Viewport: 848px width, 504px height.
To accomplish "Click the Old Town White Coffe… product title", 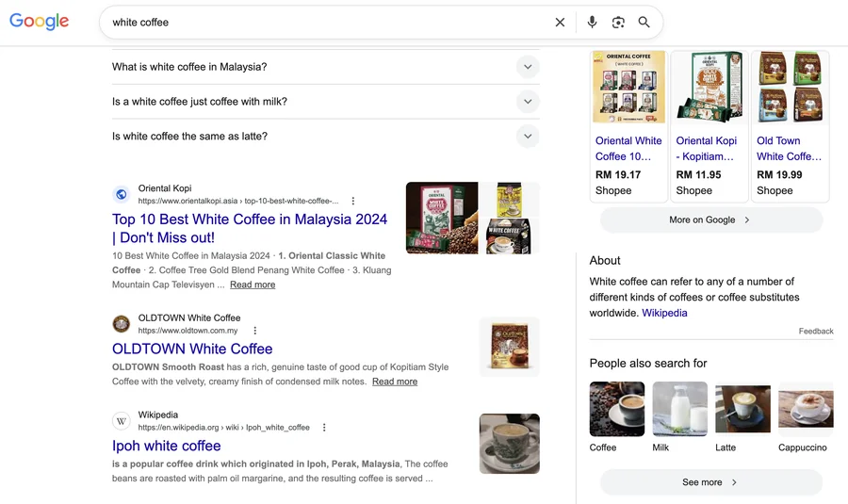I will 789,149.
